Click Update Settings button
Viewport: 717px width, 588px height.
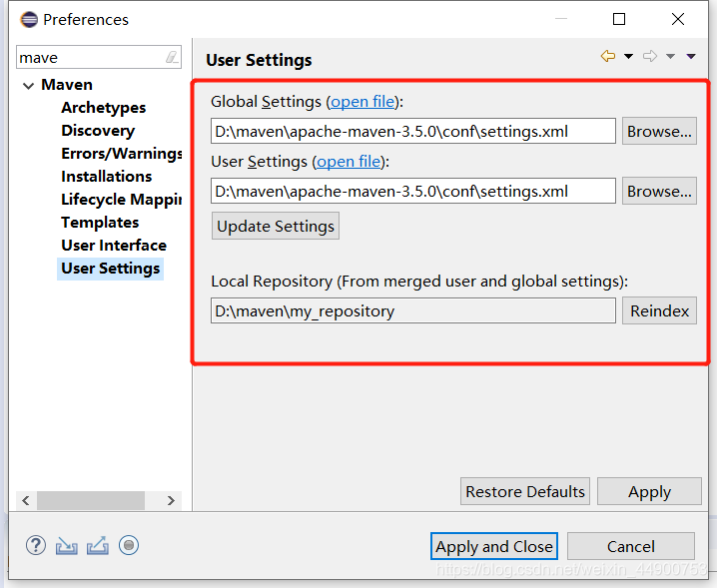(276, 226)
